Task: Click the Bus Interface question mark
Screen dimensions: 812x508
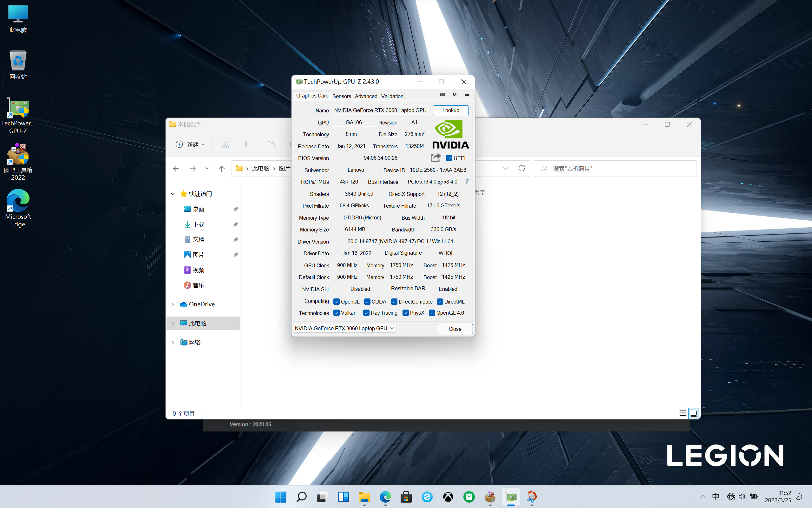Action: point(467,182)
